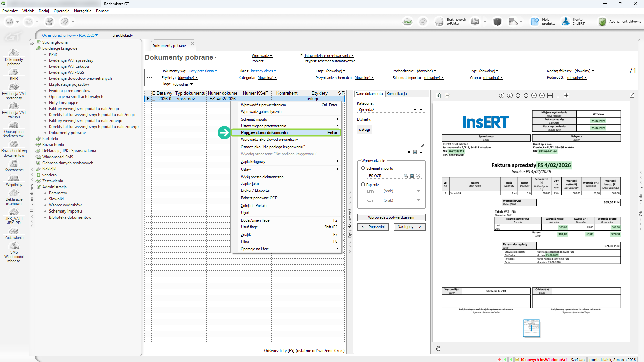Click the print icon in document preview

(x=447, y=96)
